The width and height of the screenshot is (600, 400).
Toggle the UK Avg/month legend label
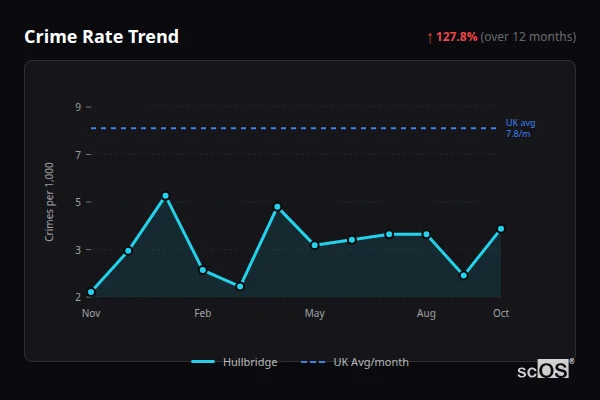(x=370, y=362)
